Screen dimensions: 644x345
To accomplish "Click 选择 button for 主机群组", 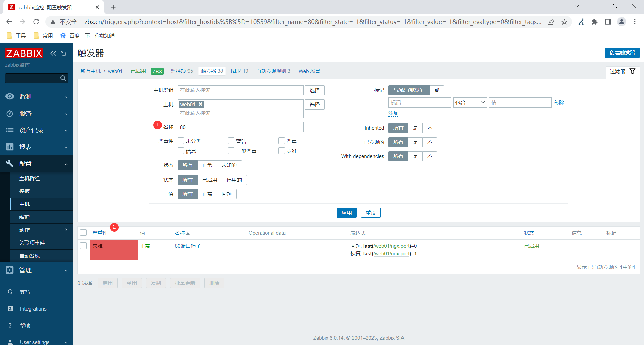I will click(315, 90).
